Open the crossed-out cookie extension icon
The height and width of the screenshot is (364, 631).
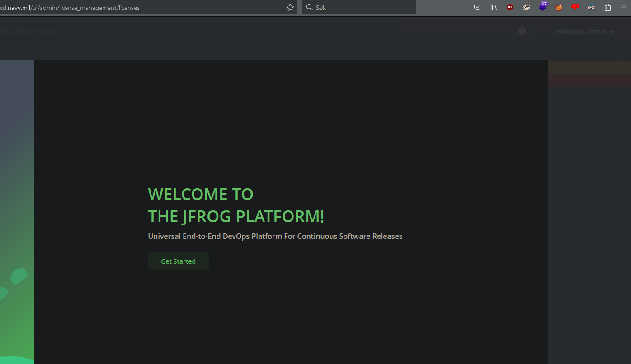coord(559,8)
